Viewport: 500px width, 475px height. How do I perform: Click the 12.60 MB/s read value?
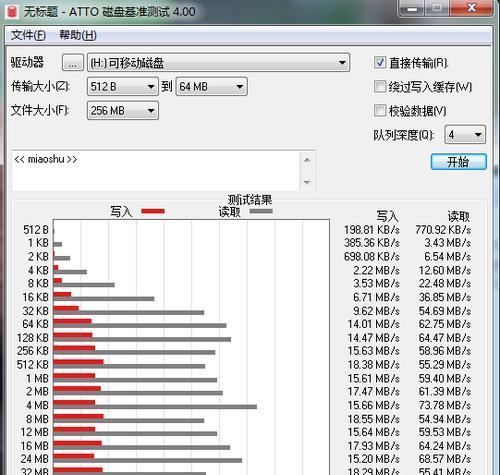pos(445,270)
